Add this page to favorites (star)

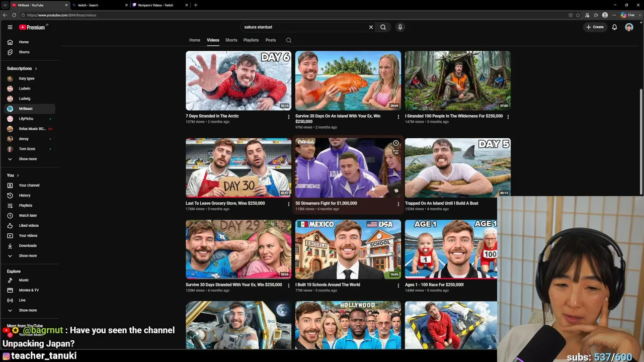[578, 15]
